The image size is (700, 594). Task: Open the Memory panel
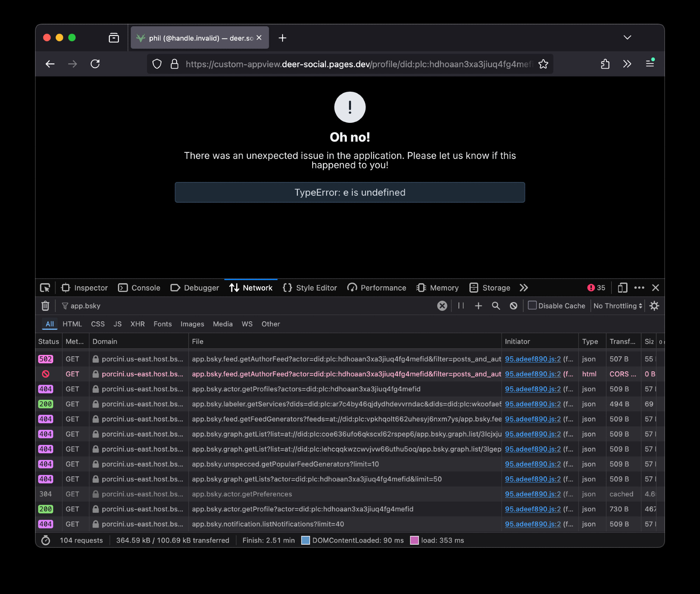pyautogui.click(x=437, y=288)
